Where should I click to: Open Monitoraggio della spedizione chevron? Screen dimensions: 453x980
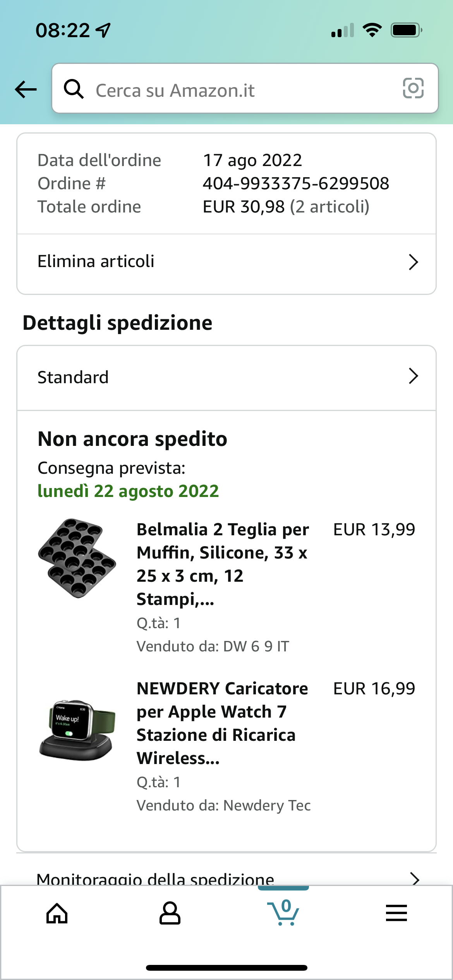click(x=415, y=878)
